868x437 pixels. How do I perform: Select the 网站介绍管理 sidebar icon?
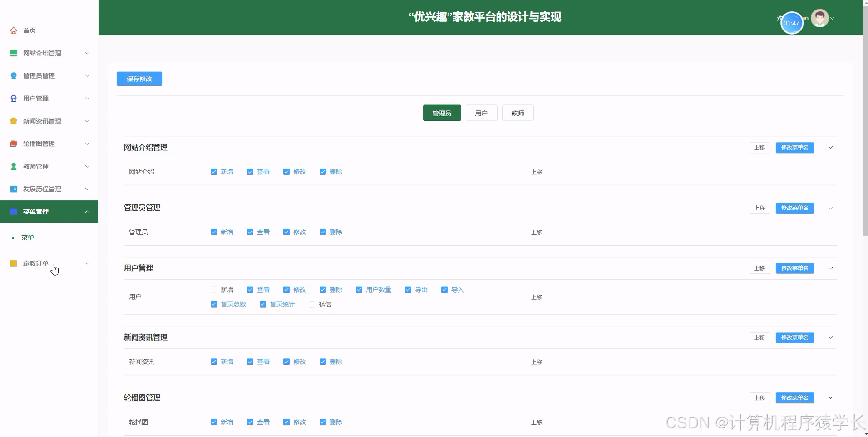13,53
